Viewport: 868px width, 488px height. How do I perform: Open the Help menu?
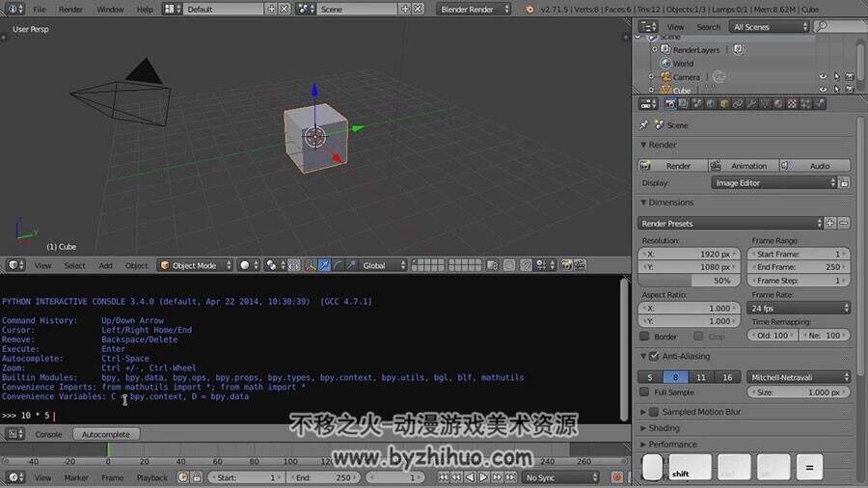pos(145,9)
